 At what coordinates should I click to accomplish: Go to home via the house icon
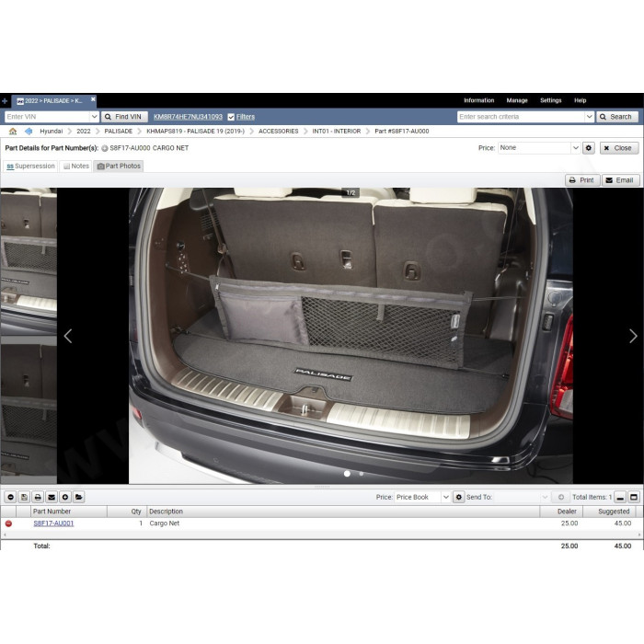(x=13, y=131)
